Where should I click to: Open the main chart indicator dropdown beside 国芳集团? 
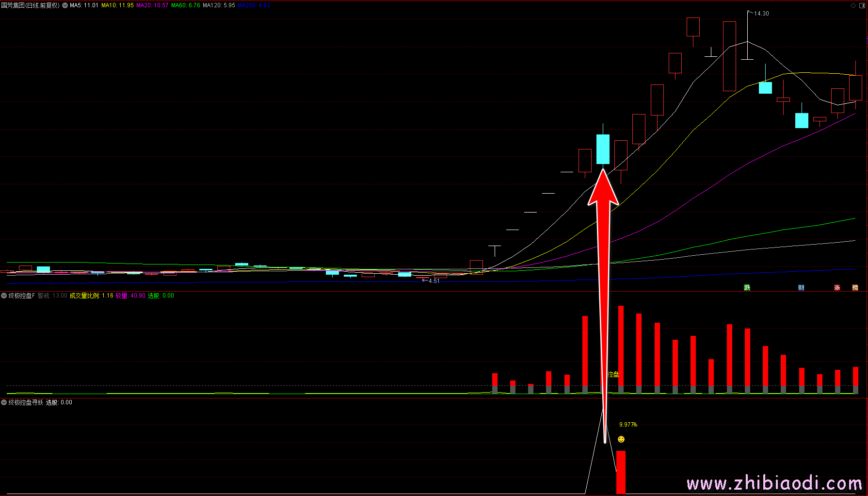click(x=65, y=5)
